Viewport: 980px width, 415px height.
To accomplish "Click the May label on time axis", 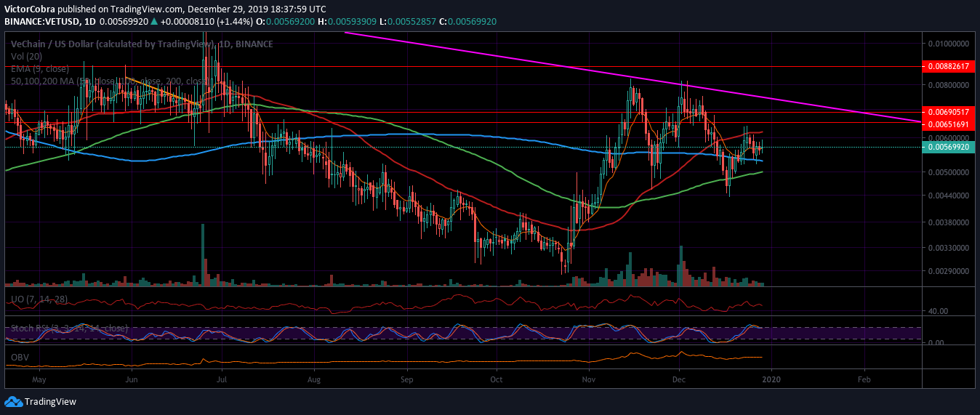I will [x=39, y=379].
